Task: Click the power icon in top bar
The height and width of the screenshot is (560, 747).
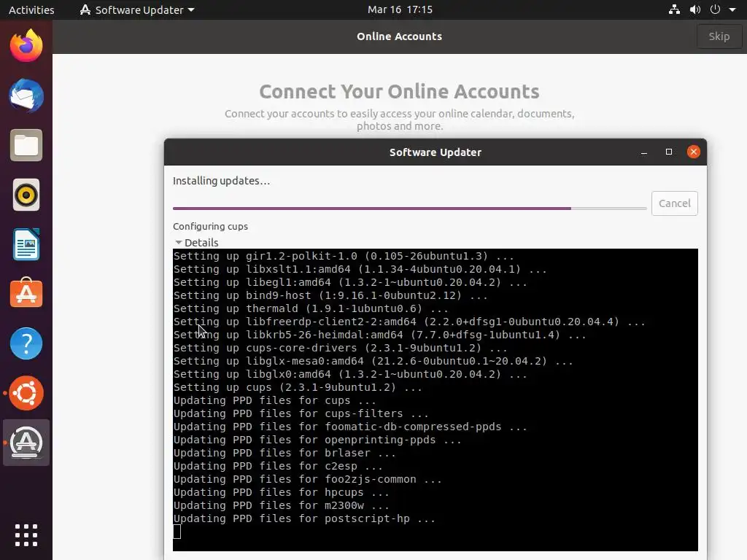Action: [x=715, y=9]
